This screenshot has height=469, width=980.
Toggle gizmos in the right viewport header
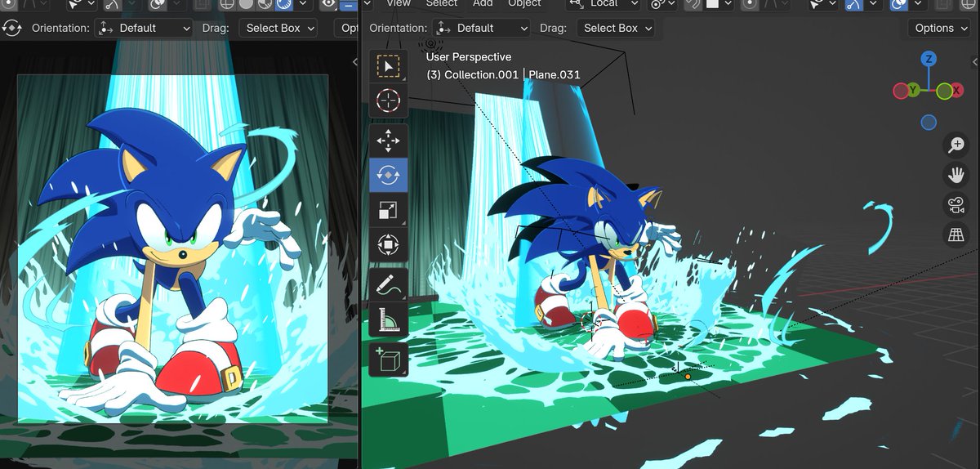pyautogui.click(x=853, y=3)
